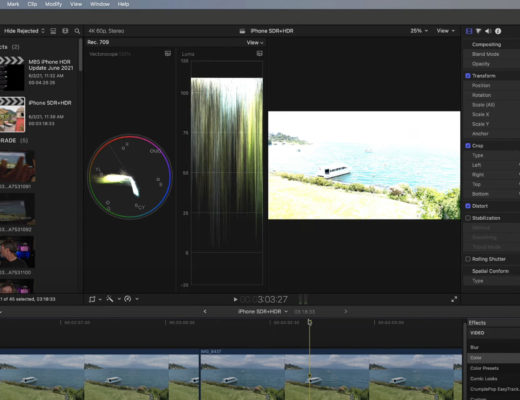The width and height of the screenshot is (520, 400).
Task: Click the browser vertical scrollbar
Action: coord(80,55)
